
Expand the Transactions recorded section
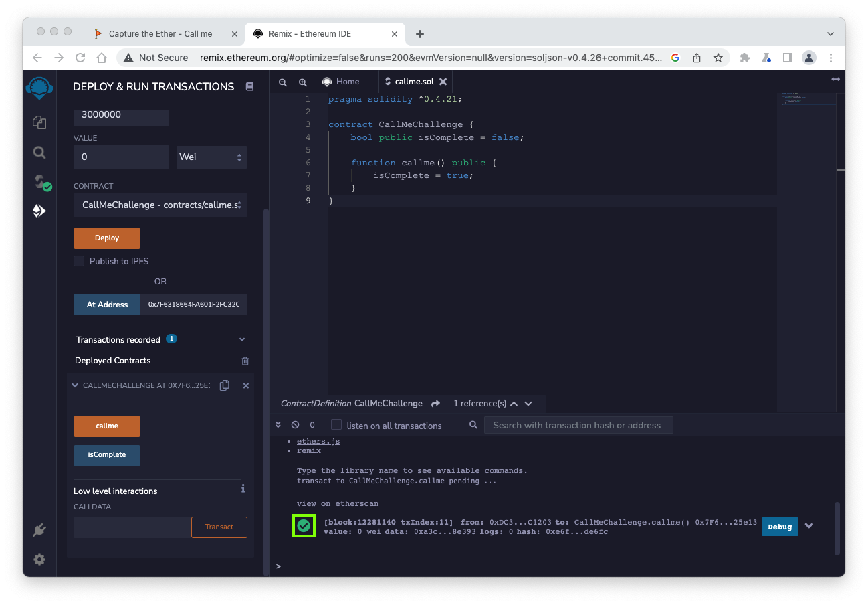click(242, 339)
